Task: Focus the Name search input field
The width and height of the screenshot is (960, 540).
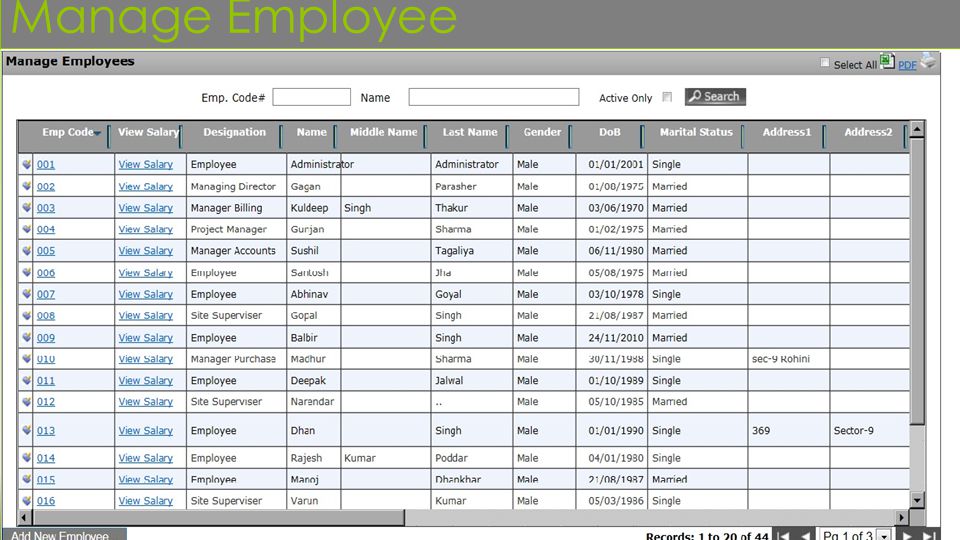Action: (493, 97)
